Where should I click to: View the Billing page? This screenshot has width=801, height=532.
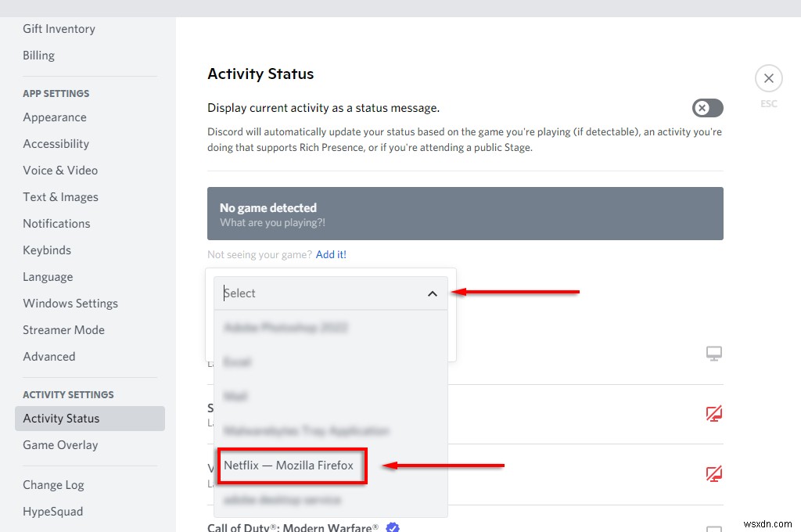coord(38,55)
